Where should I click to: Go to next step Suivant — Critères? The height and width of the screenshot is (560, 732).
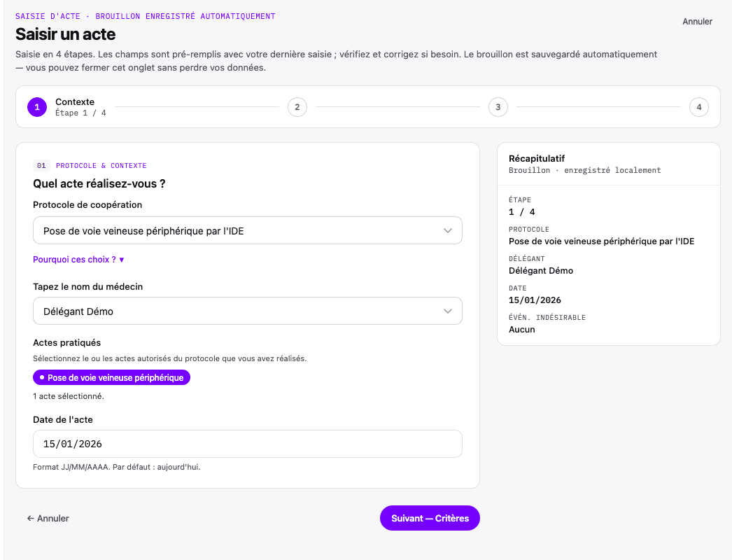[430, 518]
